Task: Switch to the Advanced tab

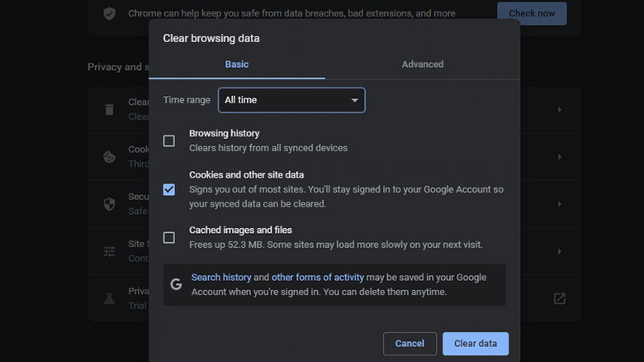Action: pos(422,64)
